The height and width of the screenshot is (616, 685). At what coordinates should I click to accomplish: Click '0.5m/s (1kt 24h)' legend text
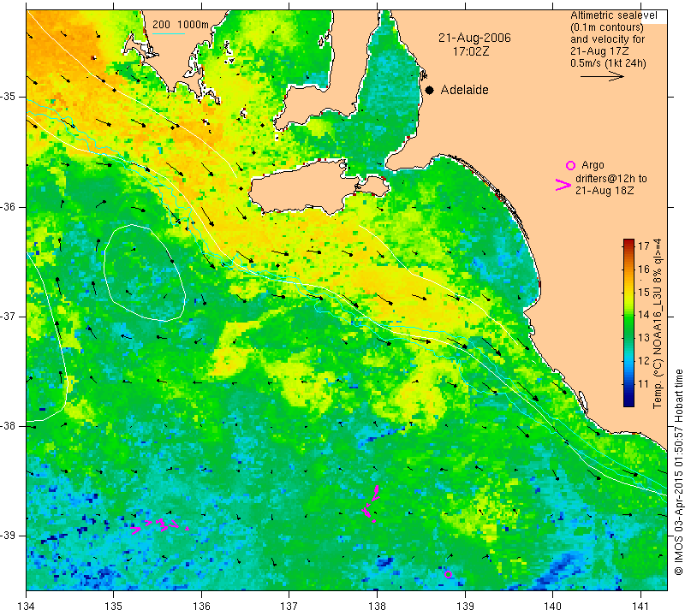tap(608, 62)
